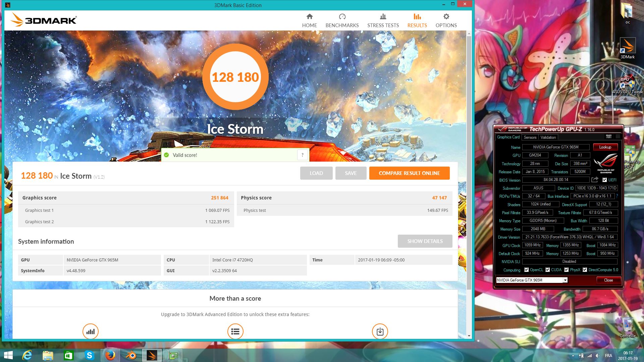Select the Corbeille recycle bin icon
The height and width of the screenshot is (362, 644).
click(628, 327)
